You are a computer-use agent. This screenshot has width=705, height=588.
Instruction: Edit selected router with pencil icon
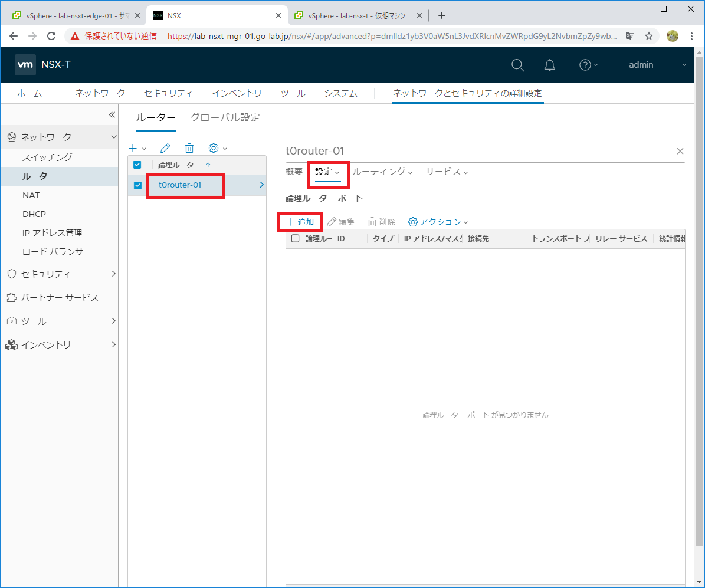(165, 148)
